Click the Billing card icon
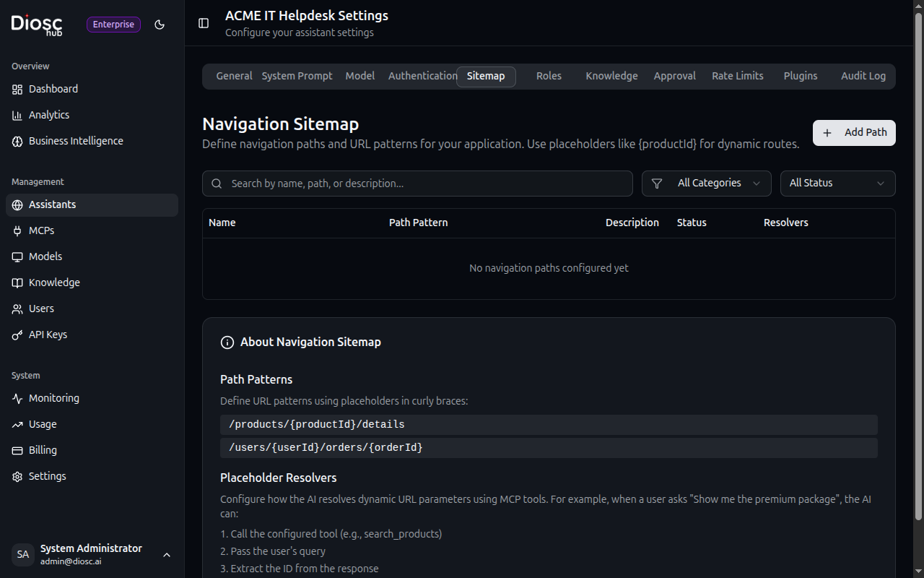The image size is (924, 578). tap(17, 449)
